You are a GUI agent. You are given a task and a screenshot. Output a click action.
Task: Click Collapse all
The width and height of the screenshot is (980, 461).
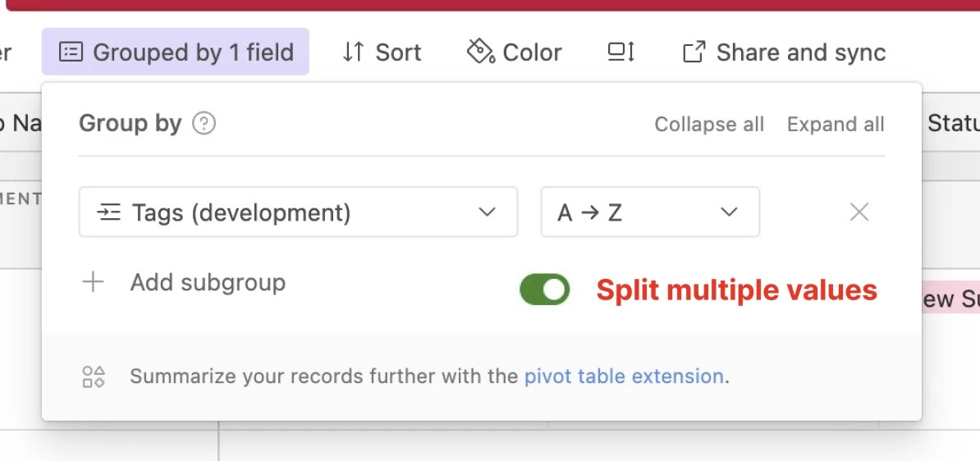pos(709,125)
